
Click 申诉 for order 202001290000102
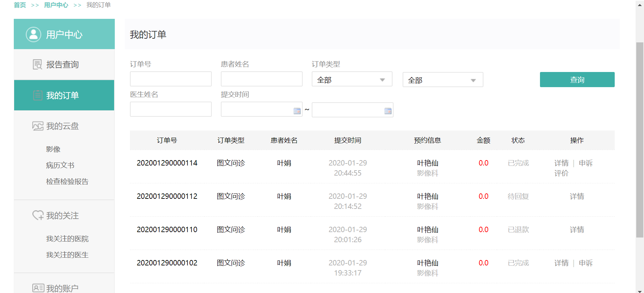click(x=586, y=263)
